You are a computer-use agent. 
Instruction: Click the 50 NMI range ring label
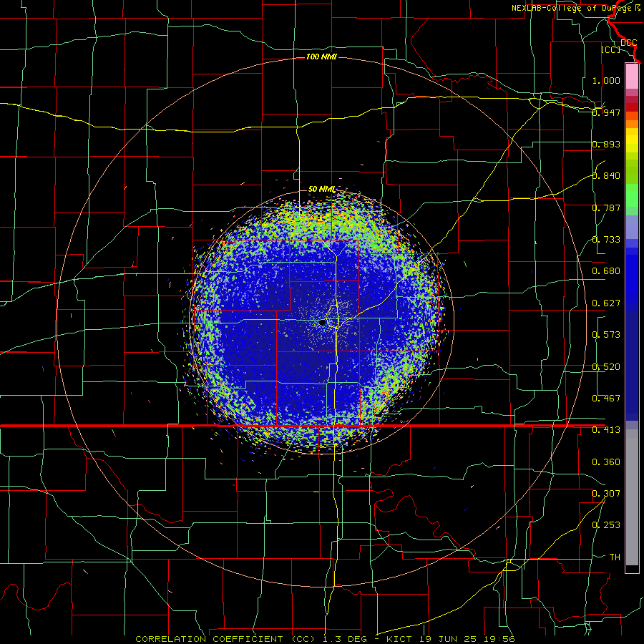click(321, 190)
